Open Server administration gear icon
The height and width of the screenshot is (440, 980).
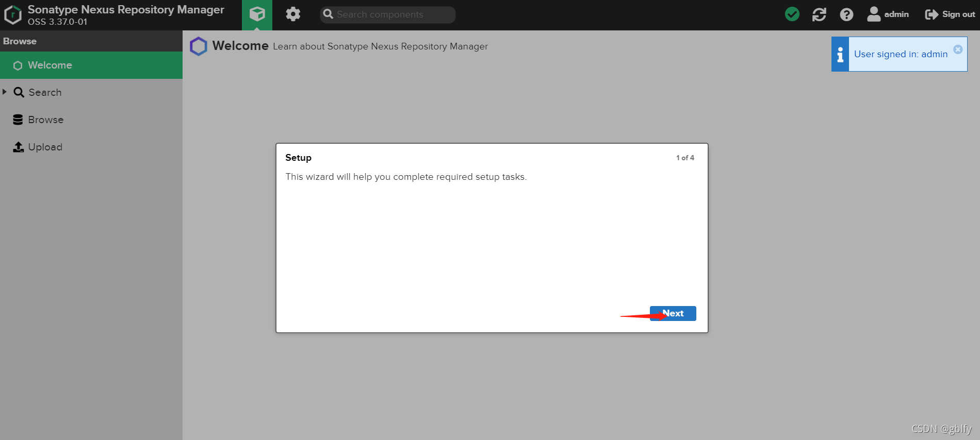click(x=293, y=14)
